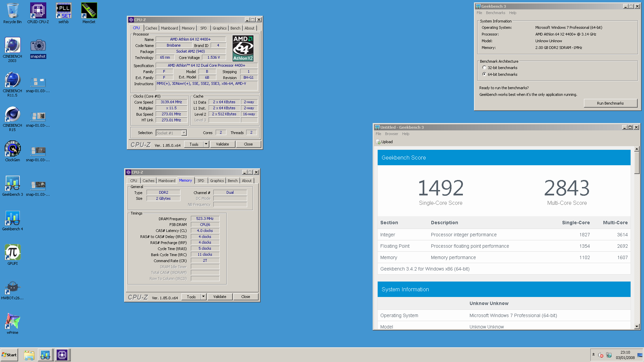Open Help menu in Geekbench 3 window

click(x=513, y=13)
